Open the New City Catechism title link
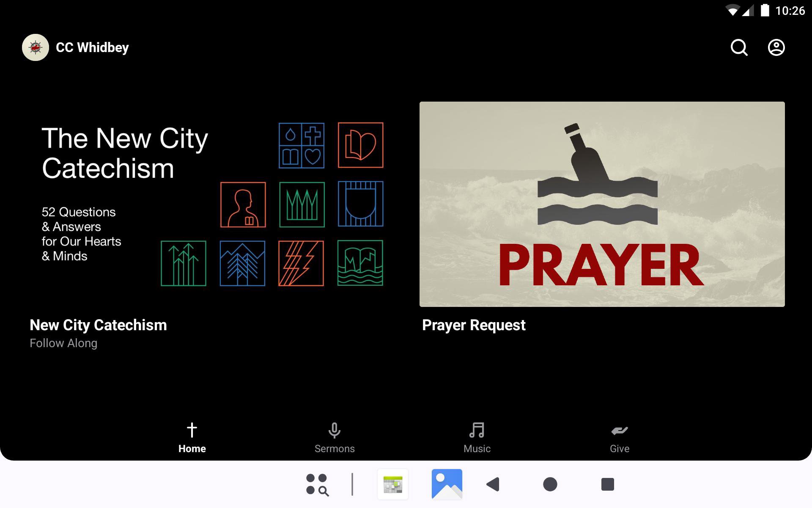Viewport: 812px width, 508px height. pos(98,325)
